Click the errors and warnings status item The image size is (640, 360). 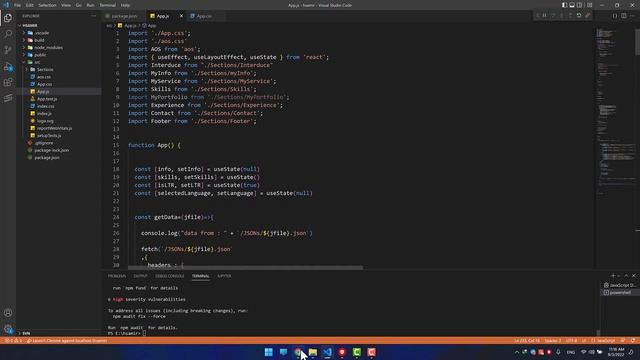tap(13, 340)
